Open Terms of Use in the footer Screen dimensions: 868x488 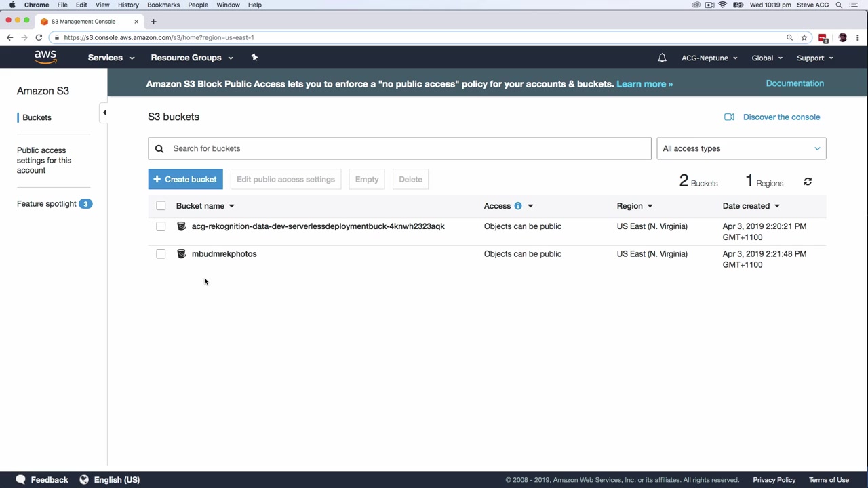click(x=829, y=480)
